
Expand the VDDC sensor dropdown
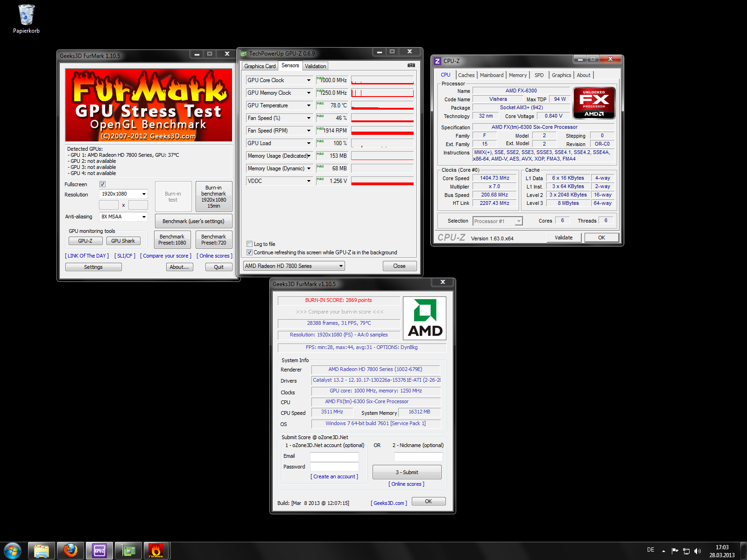point(309,181)
